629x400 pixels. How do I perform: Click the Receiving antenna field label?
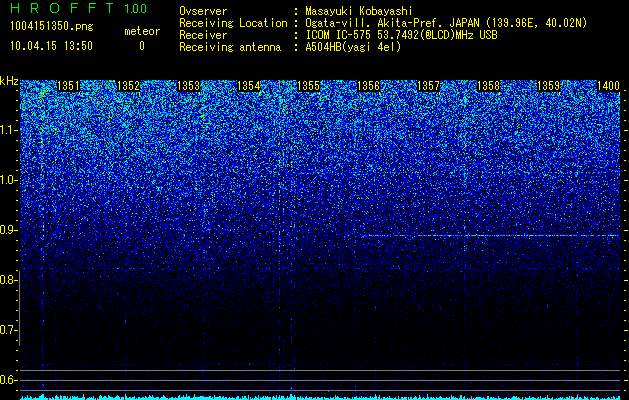[x=230, y=47]
